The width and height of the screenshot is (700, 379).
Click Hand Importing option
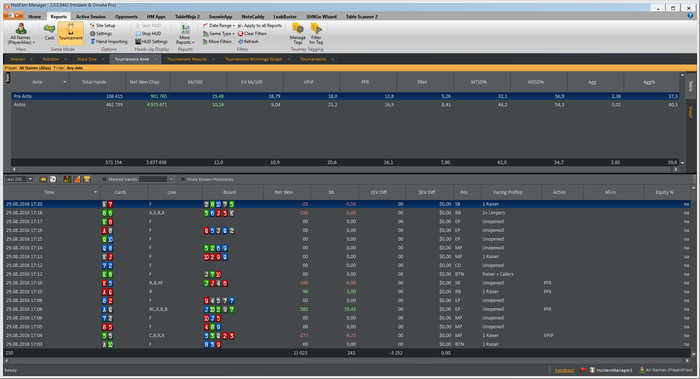point(108,42)
